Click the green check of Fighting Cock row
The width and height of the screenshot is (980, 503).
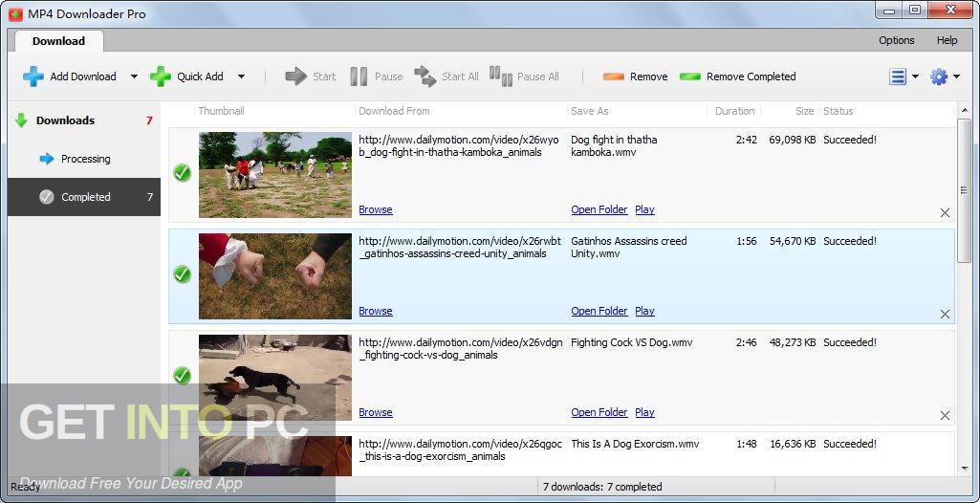pyautogui.click(x=182, y=376)
